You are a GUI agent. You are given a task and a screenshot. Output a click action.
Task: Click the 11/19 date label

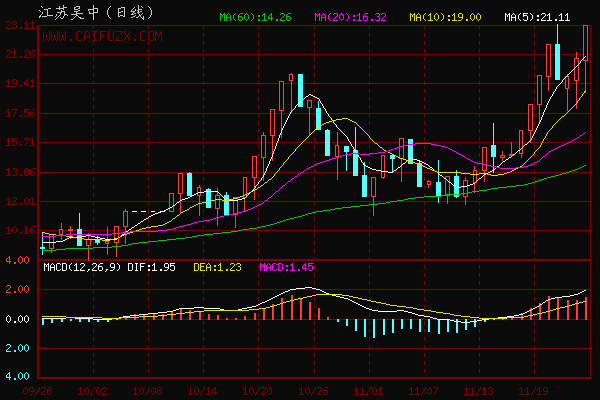pyautogui.click(x=533, y=391)
